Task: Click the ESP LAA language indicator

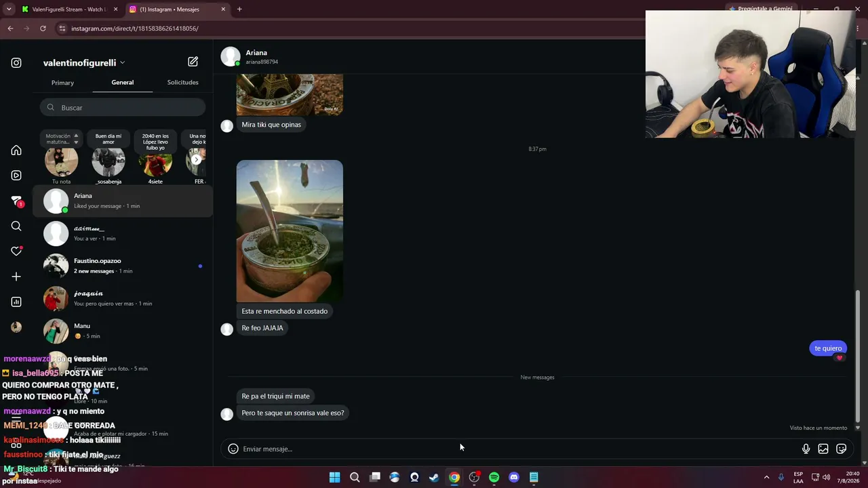Action: (x=798, y=477)
